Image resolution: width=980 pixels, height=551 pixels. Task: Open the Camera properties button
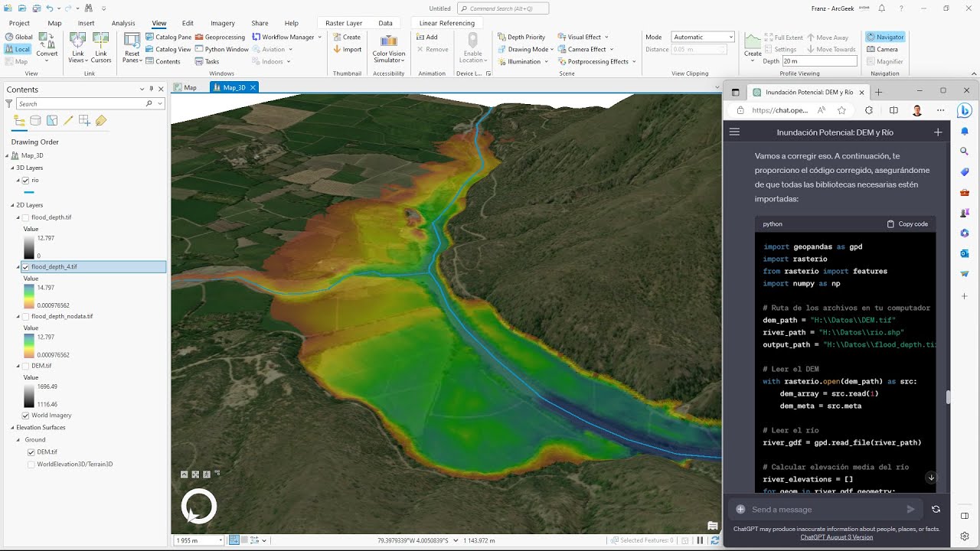coord(882,49)
